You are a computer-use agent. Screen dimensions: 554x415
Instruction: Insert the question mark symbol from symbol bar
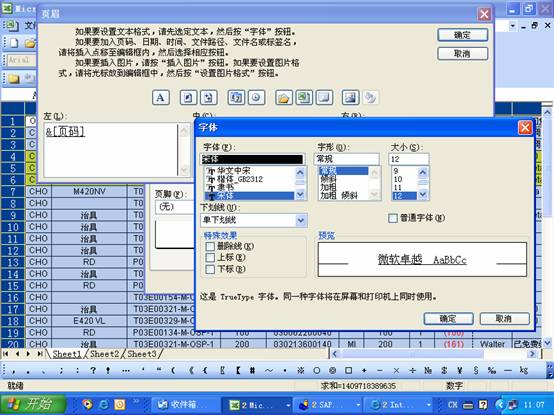[x=93, y=370]
